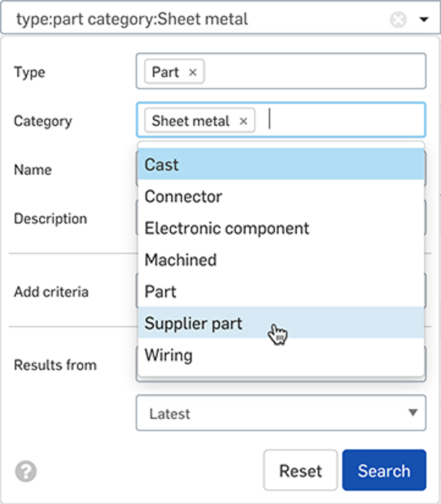This screenshot has width=441, height=504.
Task: Pick Wiring from the category dropdown
Action: point(281,355)
